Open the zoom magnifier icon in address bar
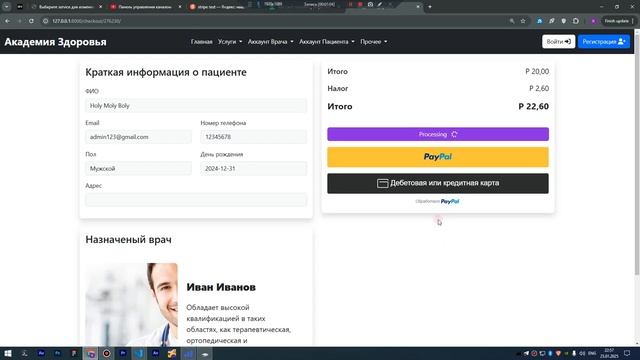 point(512,21)
